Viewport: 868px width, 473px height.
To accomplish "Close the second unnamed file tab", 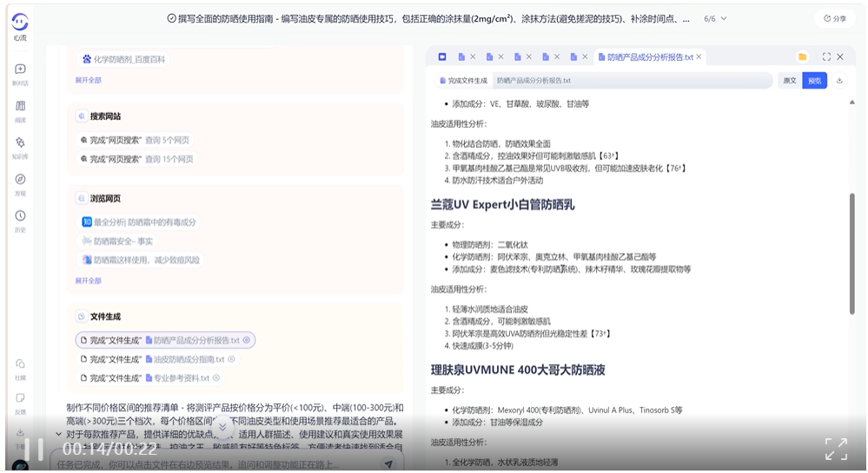I will (500, 57).
